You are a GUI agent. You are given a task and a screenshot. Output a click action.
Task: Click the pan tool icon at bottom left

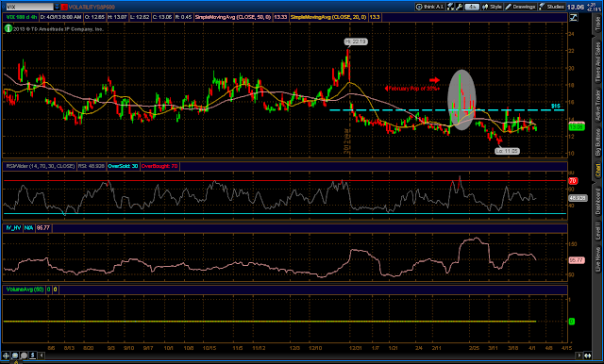(15, 356)
